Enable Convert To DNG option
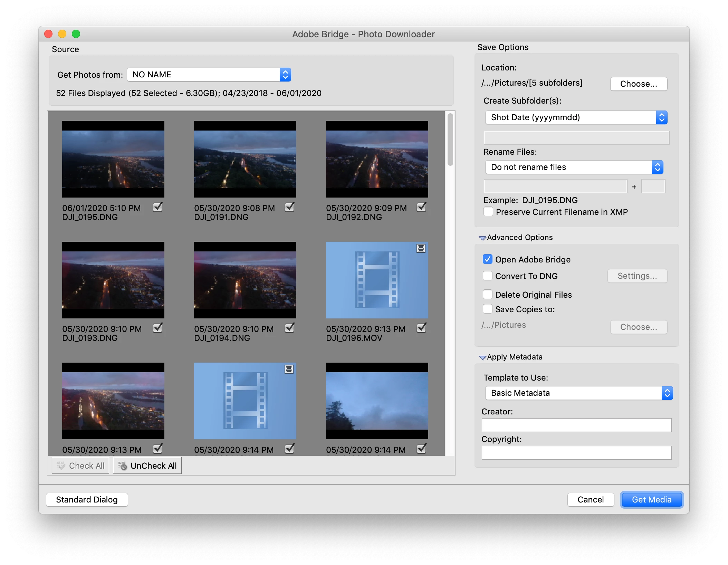Screen dimensions: 728x565 (488, 276)
